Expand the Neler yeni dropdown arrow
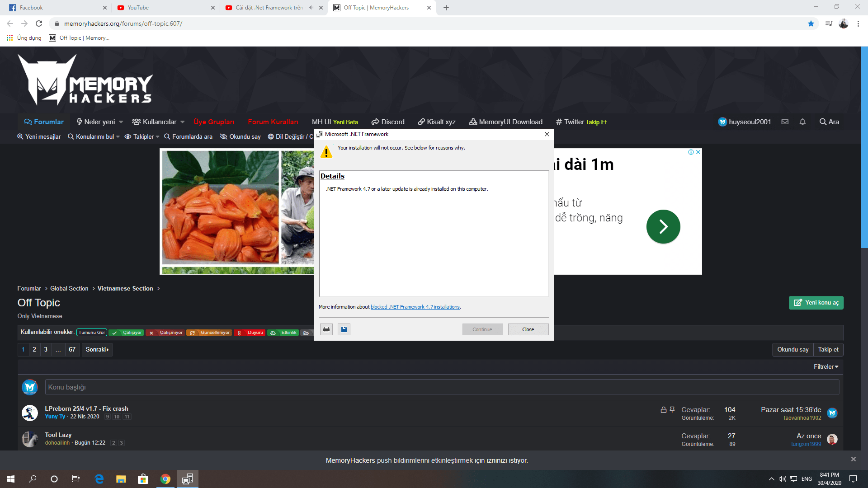 click(121, 122)
